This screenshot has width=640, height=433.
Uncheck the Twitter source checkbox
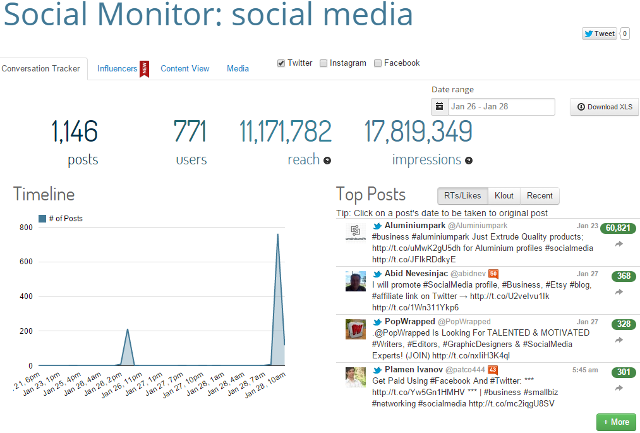click(282, 63)
